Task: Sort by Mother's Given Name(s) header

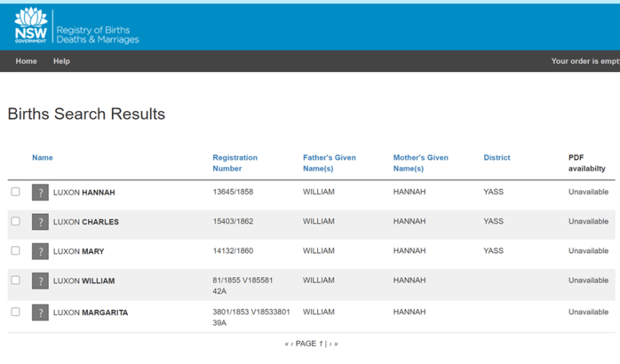Action: coord(420,163)
